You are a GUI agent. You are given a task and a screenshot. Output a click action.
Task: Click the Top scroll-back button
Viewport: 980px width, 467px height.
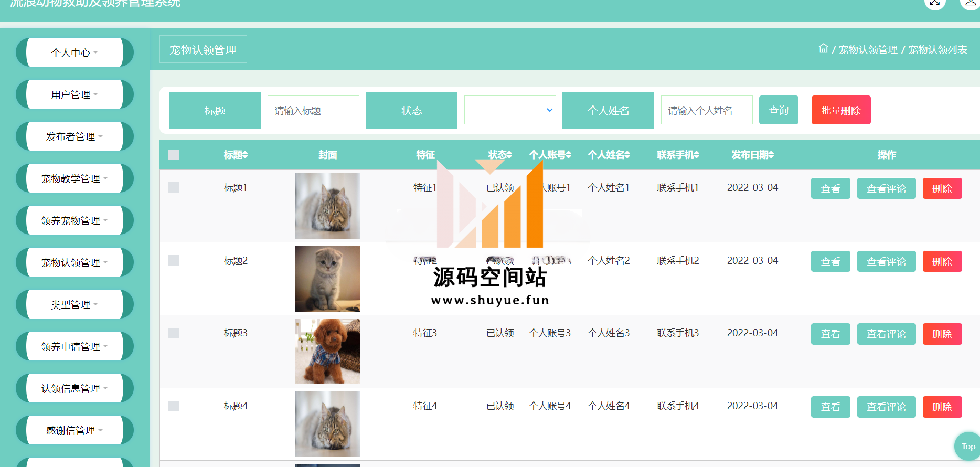coord(967,447)
